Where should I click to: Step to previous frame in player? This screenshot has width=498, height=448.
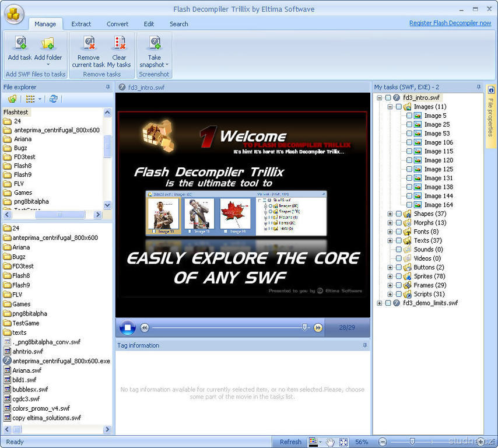tap(145, 328)
